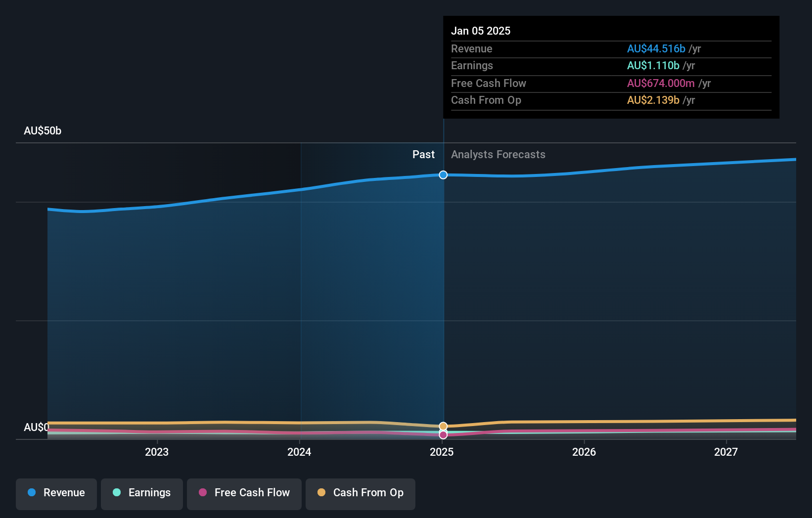Click the 2026 x-axis label
This screenshot has width=812, height=518.
coord(584,452)
